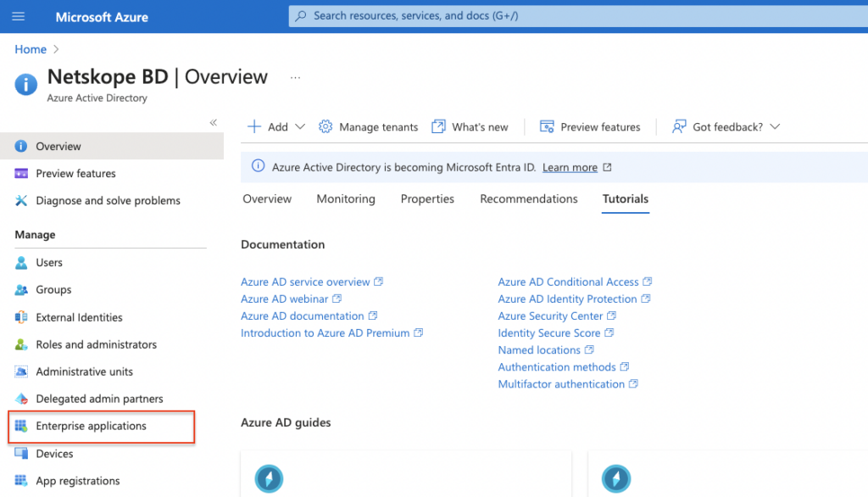
Task: Expand the Got feedback dropdown chevron
Action: tap(775, 127)
